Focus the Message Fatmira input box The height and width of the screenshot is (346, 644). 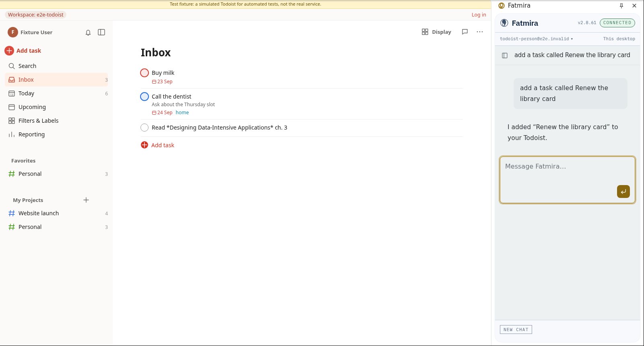coord(568,180)
